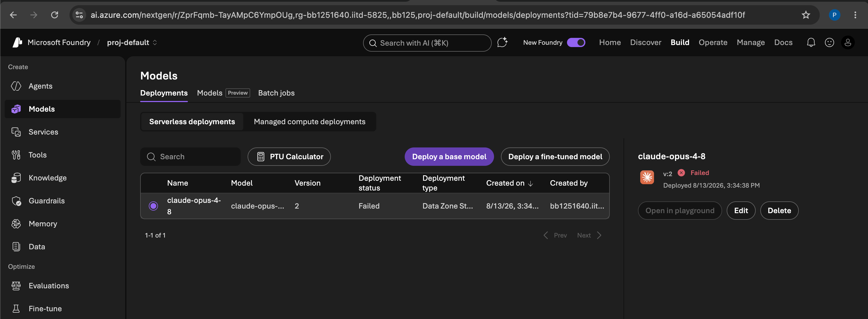Screen dimensions: 868x319
Task: Open the Batch jobs tab
Action: [x=276, y=93]
